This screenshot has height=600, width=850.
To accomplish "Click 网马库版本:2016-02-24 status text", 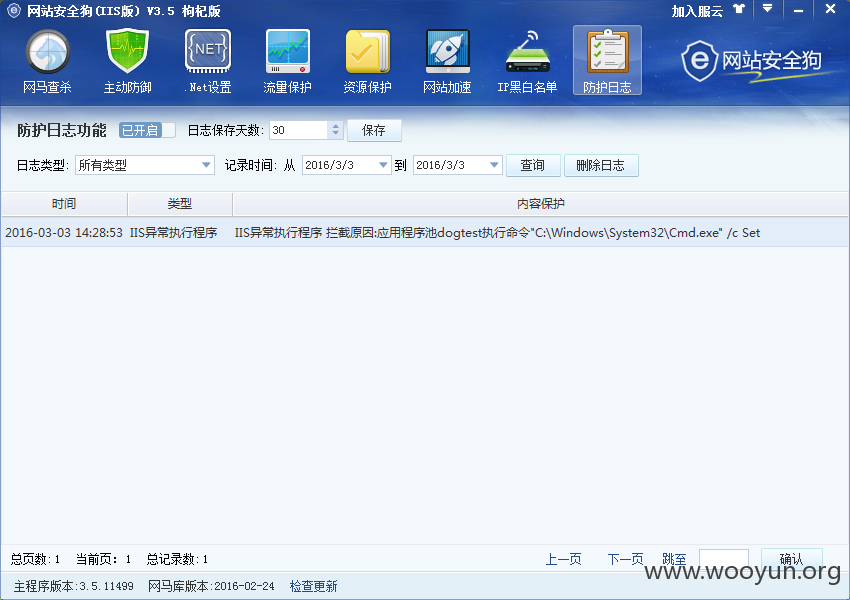I will [211, 586].
